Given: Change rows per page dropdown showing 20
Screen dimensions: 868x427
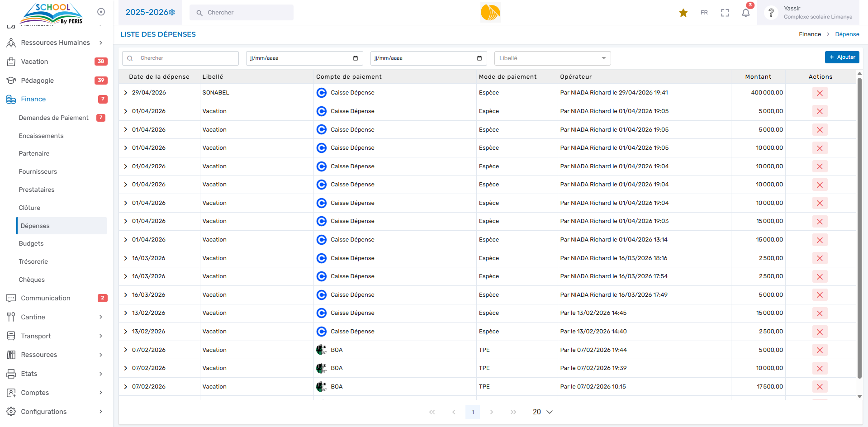Looking at the screenshot, I should (x=542, y=412).
